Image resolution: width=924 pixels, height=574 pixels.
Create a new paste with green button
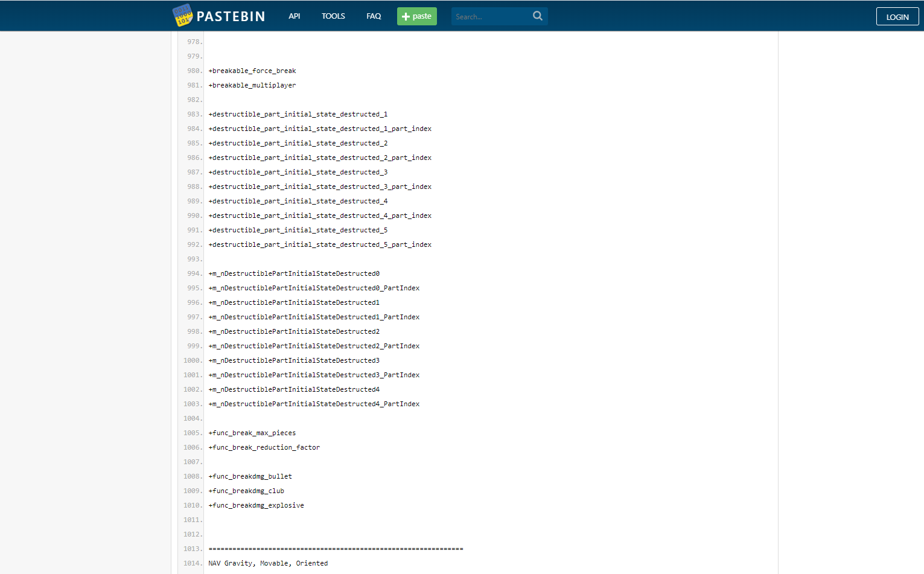[416, 16]
